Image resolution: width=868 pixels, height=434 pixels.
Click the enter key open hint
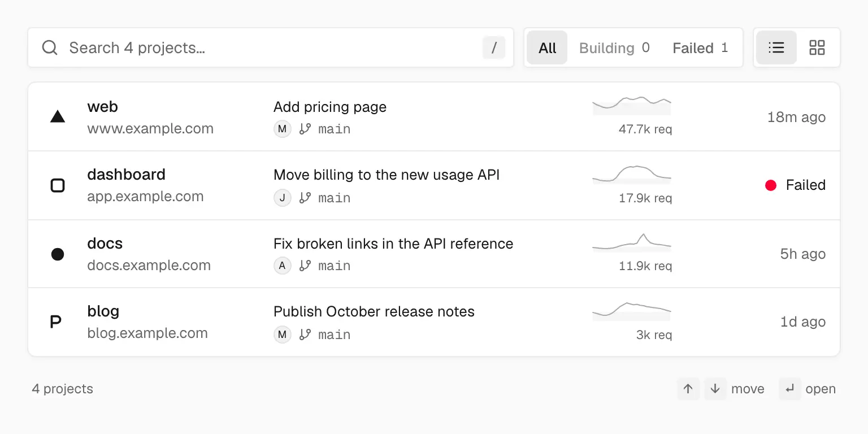[x=790, y=389]
